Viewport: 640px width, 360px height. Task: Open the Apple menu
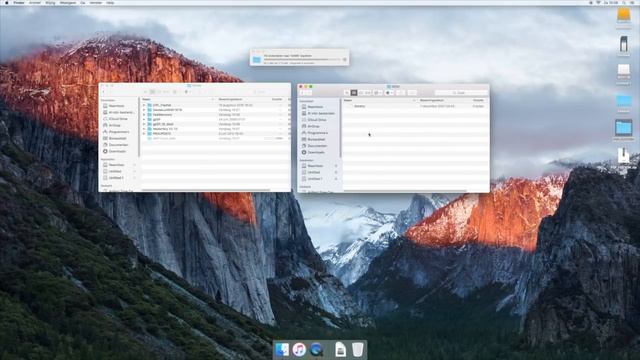tap(7, 2)
